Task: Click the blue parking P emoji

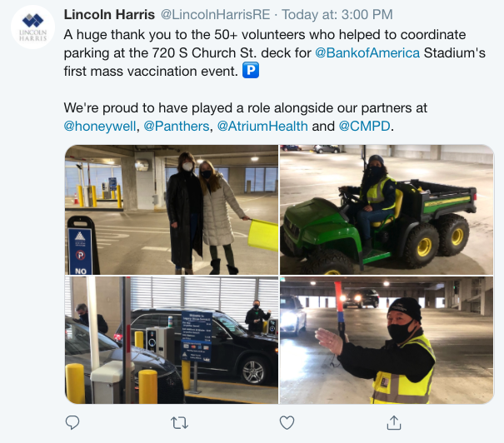Action: coord(251,70)
